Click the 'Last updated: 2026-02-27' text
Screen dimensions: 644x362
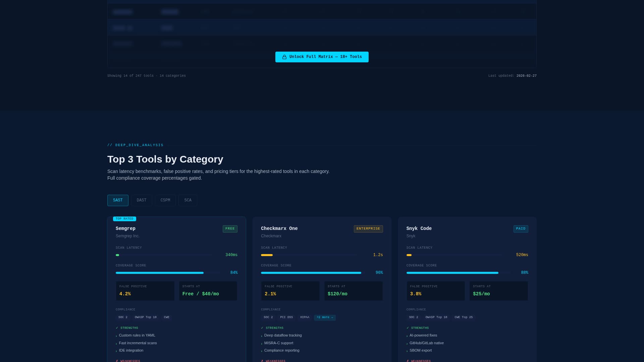(x=512, y=76)
